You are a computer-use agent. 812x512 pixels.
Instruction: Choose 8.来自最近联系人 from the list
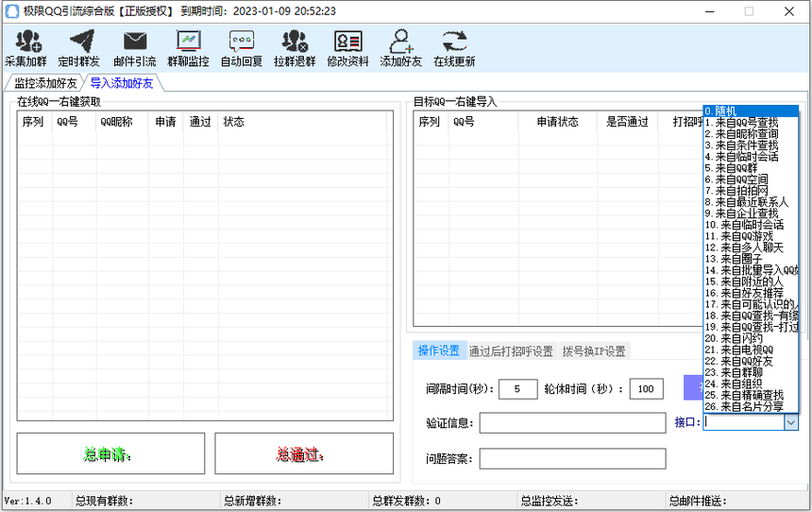point(751,202)
